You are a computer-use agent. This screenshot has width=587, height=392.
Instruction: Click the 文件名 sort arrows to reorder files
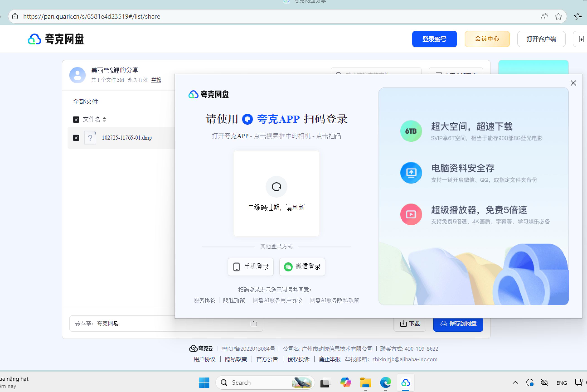click(x=104, y=119)
